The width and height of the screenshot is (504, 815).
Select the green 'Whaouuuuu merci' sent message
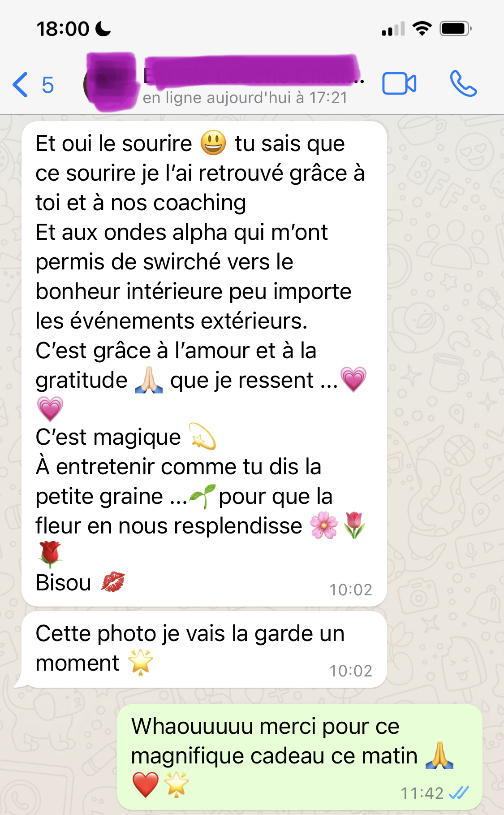coord(300,757)
